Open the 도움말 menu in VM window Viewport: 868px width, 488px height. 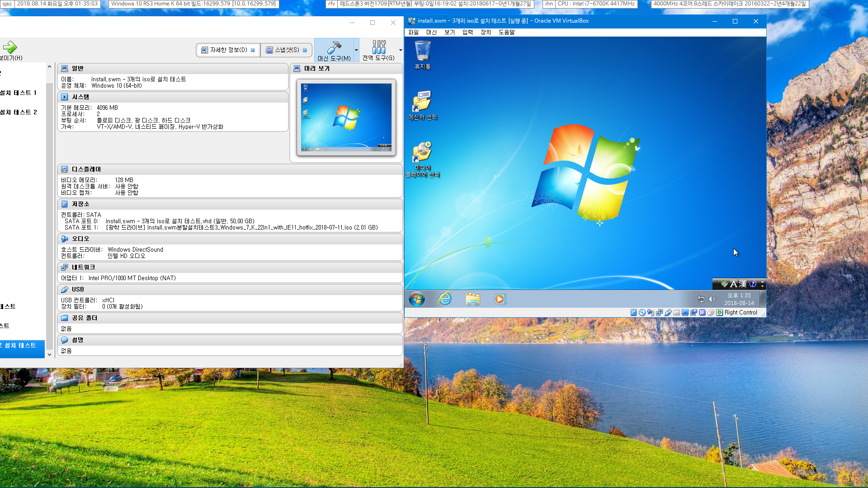click(506, 32)
